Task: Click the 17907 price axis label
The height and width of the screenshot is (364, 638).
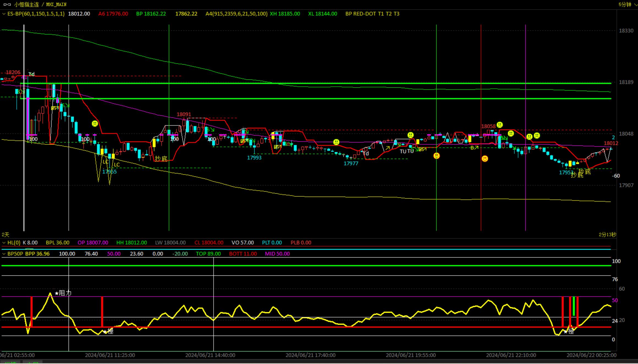Action: point(626,185)
